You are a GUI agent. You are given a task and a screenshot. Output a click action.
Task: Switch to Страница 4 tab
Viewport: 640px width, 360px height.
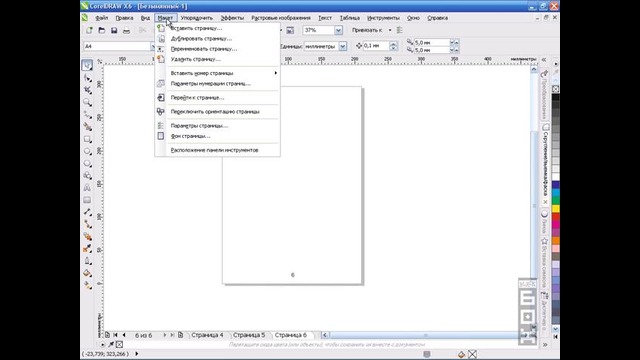click(207, 335)
